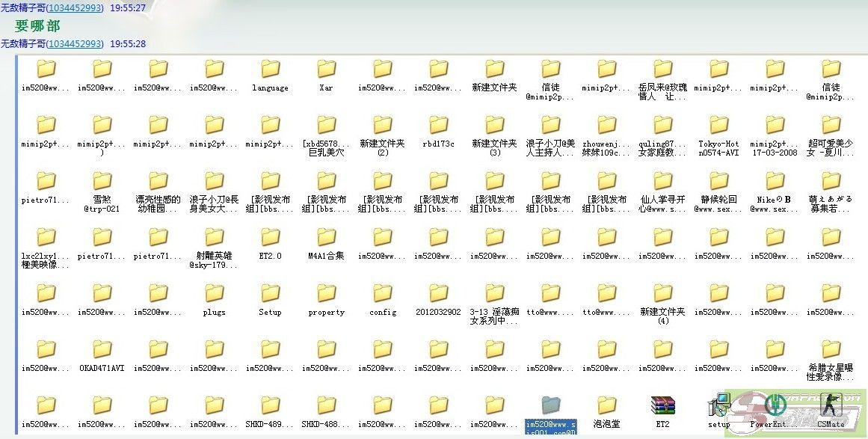868x439 pixels.
Task: Click user ID link beside 19:55:28
Action: 75,44
